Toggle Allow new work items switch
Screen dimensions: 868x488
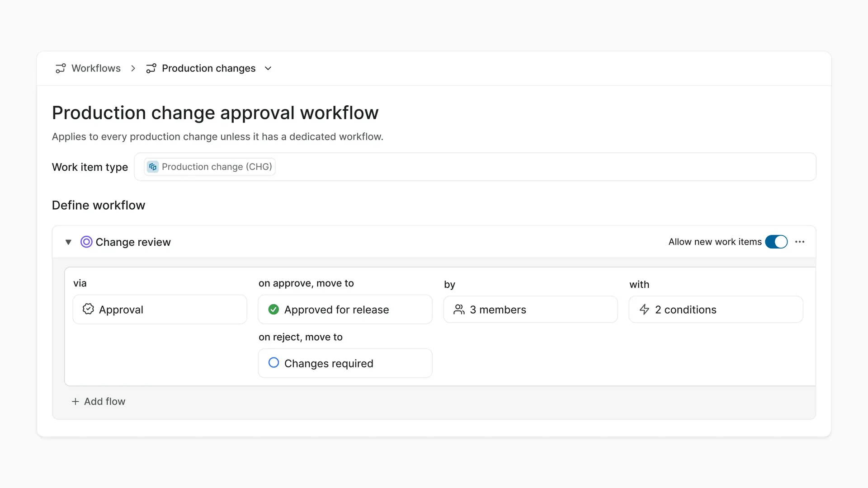(776, 242)
